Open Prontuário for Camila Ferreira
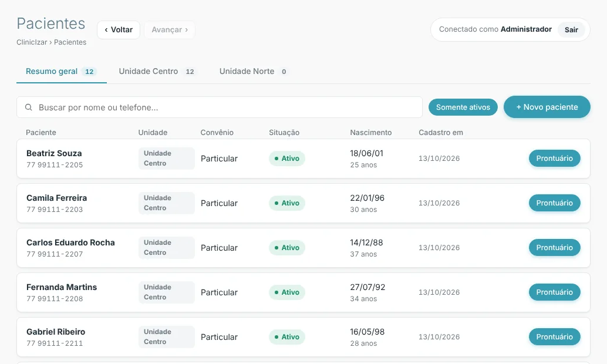Screen dimensions: 607x364 pyautogui.click(x=554, y=203)
